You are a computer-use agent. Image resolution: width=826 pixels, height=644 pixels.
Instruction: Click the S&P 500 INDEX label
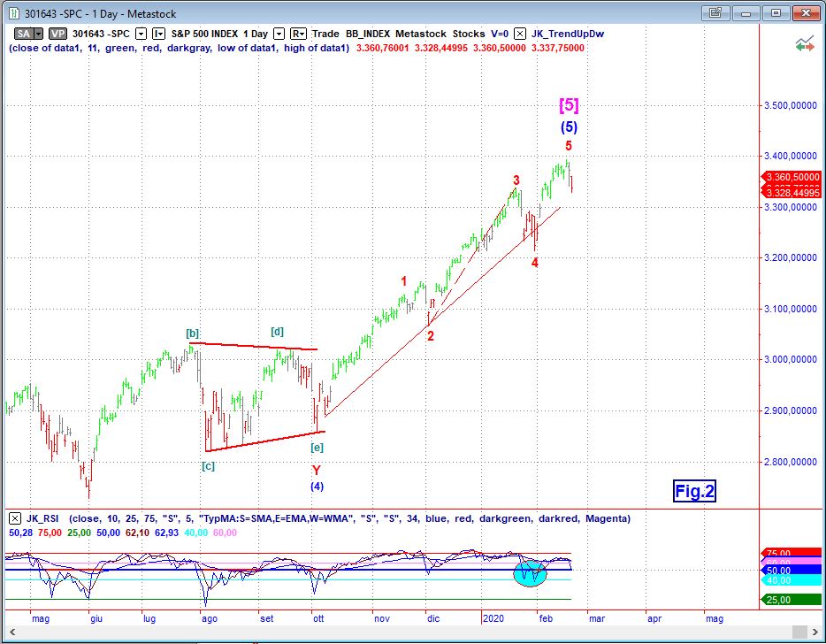[204, 34]
